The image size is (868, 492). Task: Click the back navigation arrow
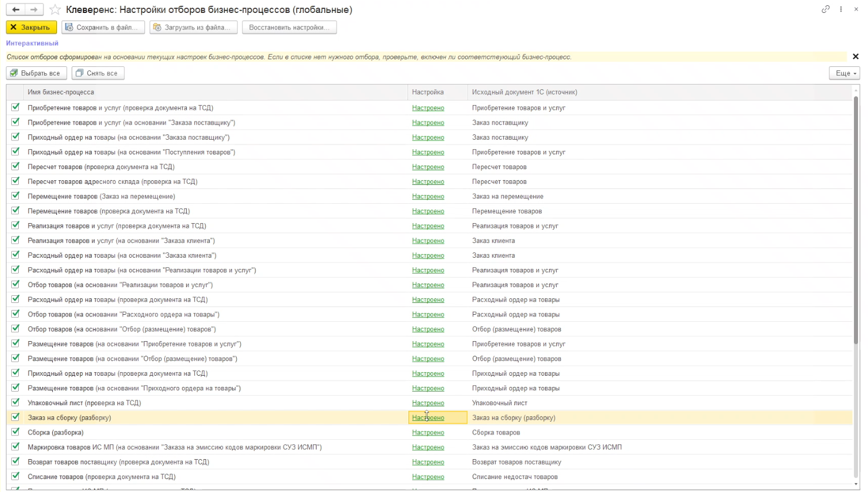(x=16, y=9)
